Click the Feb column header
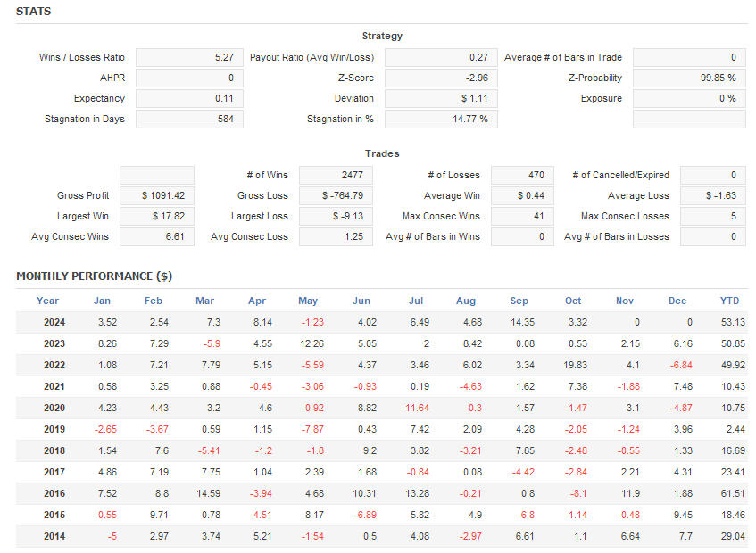Image resolution: width=756 pixels, height=553 pixels. click(154, 301)
